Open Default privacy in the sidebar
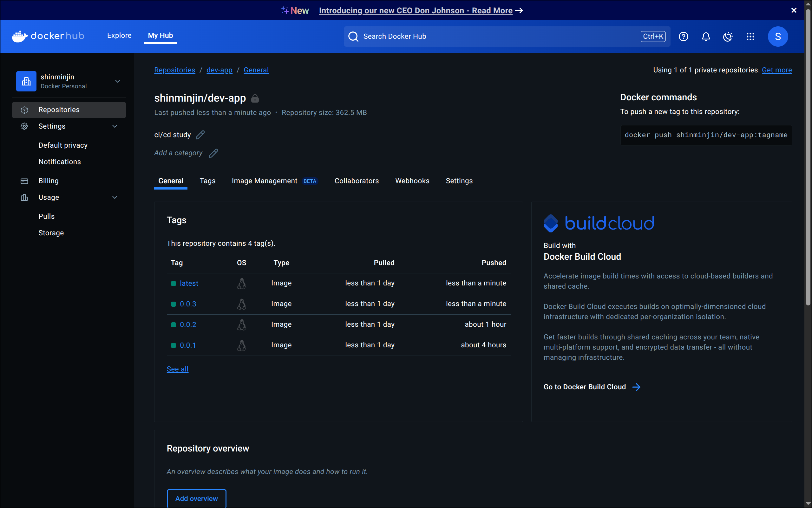 click(x=63, y=145)
